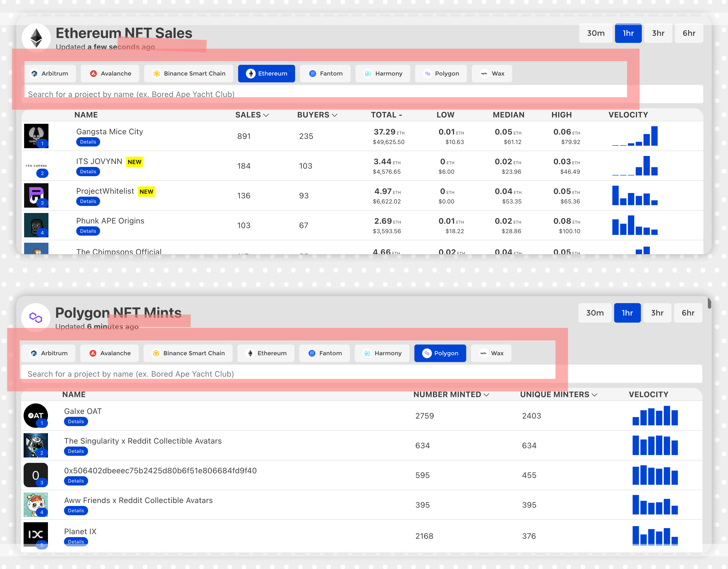Open Details for Planet IX
The width and height of the screenshot is (728, 569).
pyautogui.click(x=76, y=542)
